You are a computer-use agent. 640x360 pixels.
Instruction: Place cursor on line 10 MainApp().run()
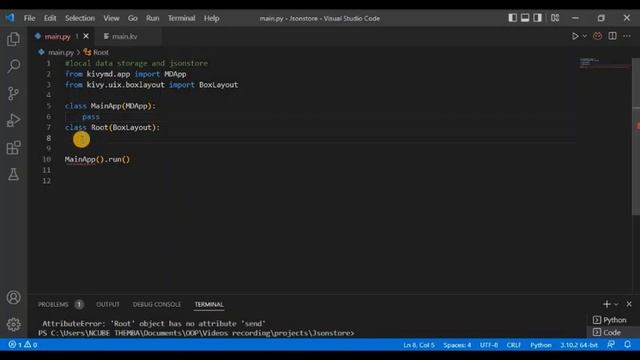coord(97,159)
